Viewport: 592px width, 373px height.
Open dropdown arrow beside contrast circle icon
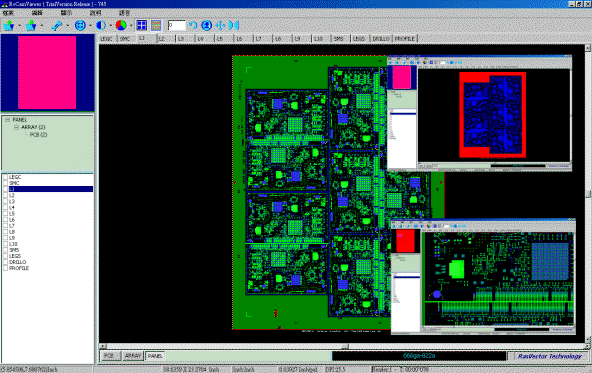pyautogui.click(x=110, y=26)
